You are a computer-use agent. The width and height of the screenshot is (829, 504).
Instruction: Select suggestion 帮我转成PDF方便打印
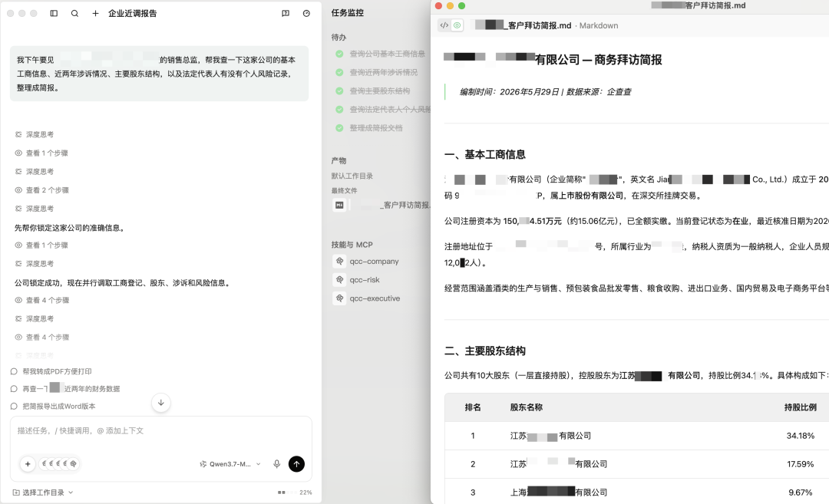point(51,371)
